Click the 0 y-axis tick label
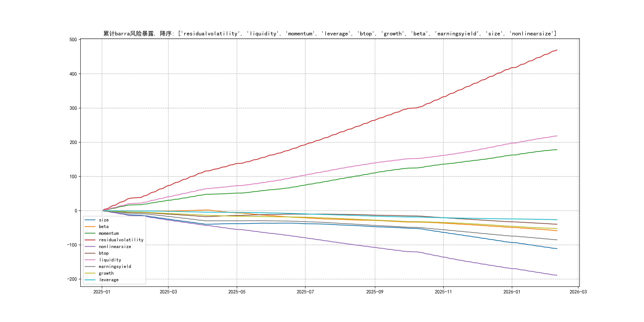 (76, 211)
